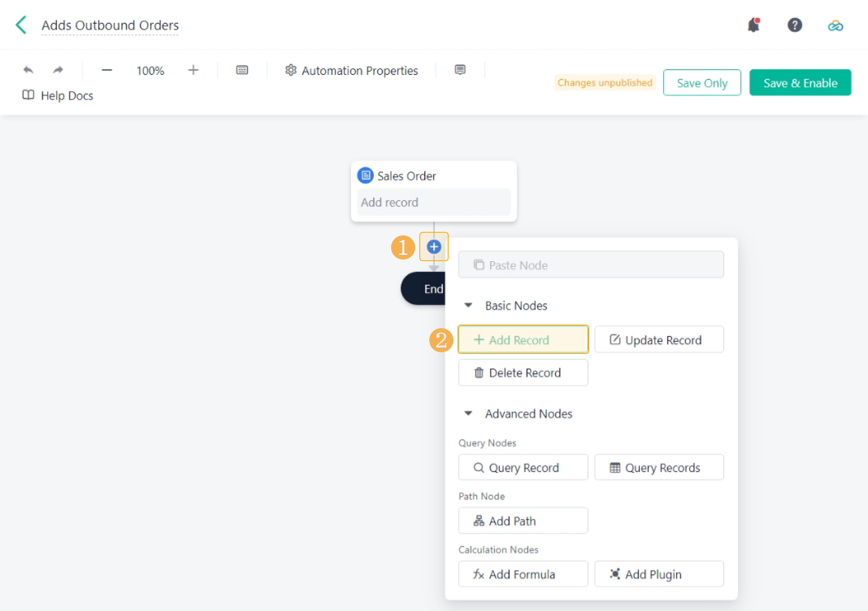This screenshot has width=868, height=611.
Task: Click the redo arrow icon
Action: click(58, 70)
